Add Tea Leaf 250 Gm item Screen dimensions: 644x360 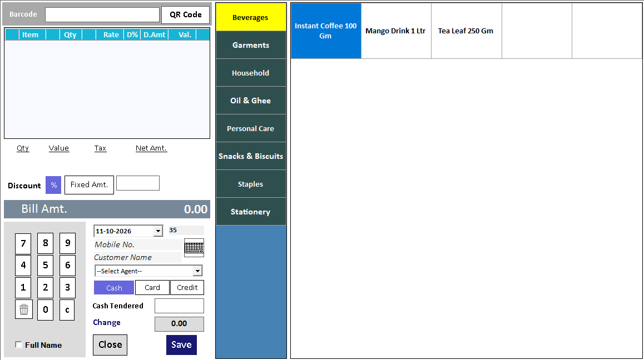pyautogui.click(x=466, y=31)
